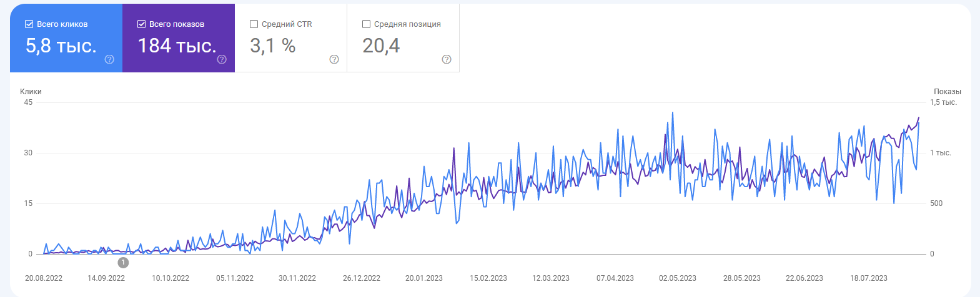This screenshot has height=297, width=980.
Task: Click the 20,4 average position value
Action: (x=381, y=46)
